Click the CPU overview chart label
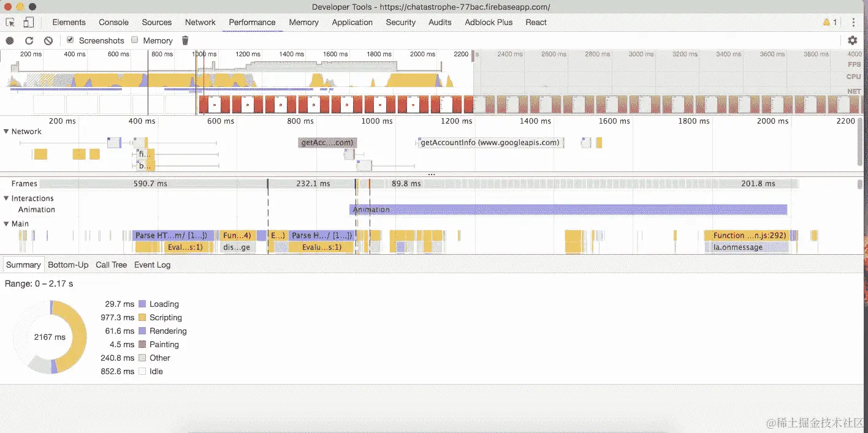This screenshot has width=868, height=433. [x=853, y=77]
